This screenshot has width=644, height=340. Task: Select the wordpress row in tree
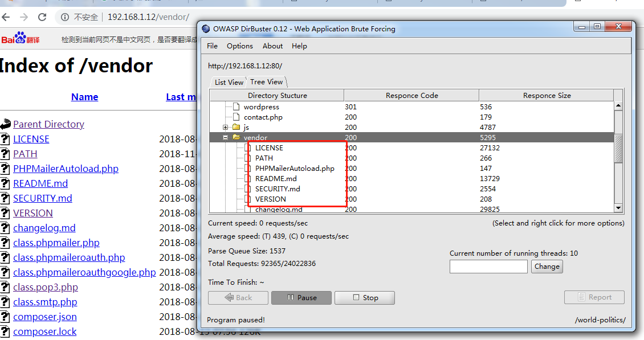[261, 106]
